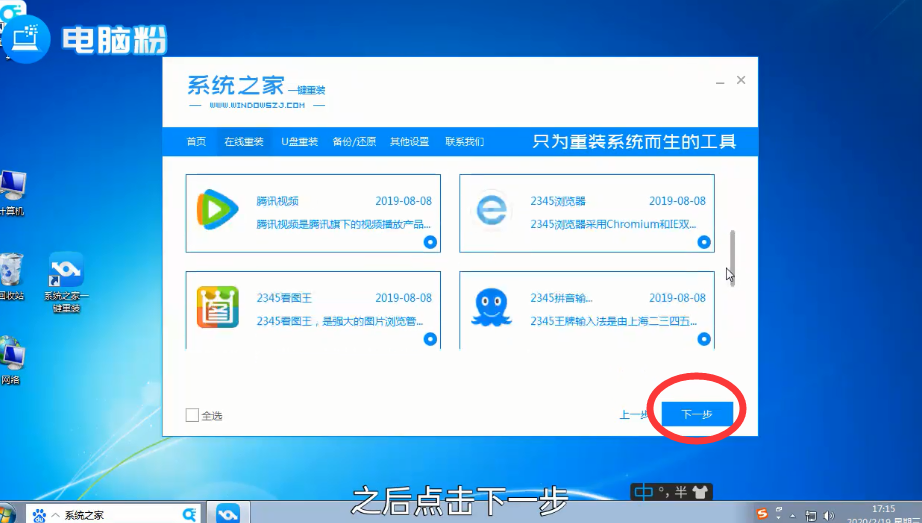Viewport: 922px width, 523px height.
Task: Click the 系统之家 taskbar app button
Action: 228,514
